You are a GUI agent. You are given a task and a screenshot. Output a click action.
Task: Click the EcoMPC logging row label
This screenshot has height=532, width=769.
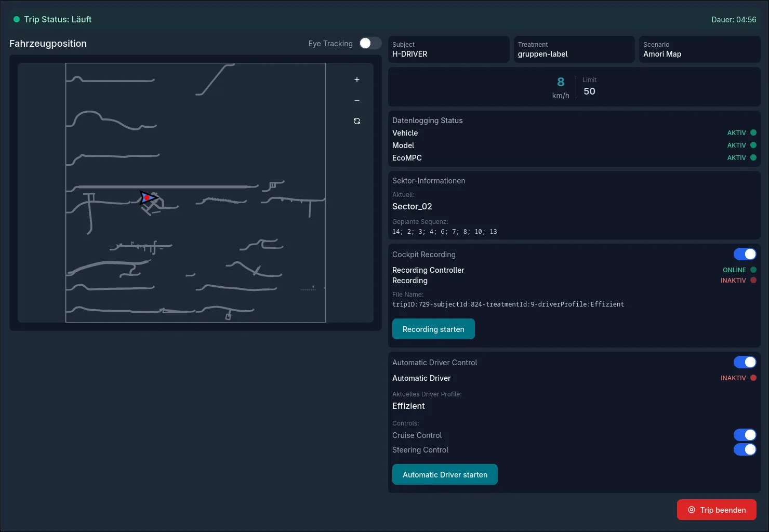(407, 158)
